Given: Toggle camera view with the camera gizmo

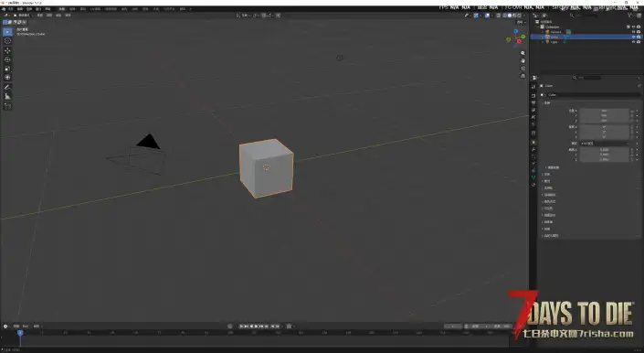Looking at the screenshot, I should click(523, 69).
